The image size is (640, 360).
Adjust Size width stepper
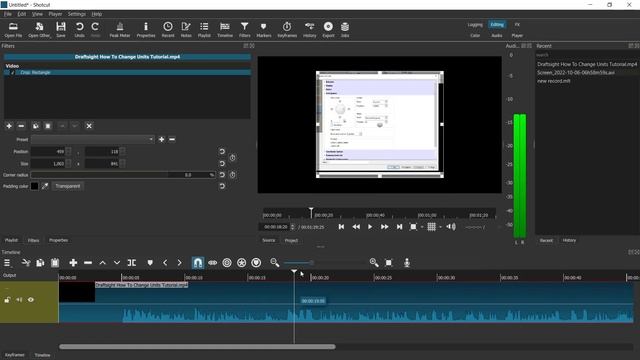(x=69, y=164)
